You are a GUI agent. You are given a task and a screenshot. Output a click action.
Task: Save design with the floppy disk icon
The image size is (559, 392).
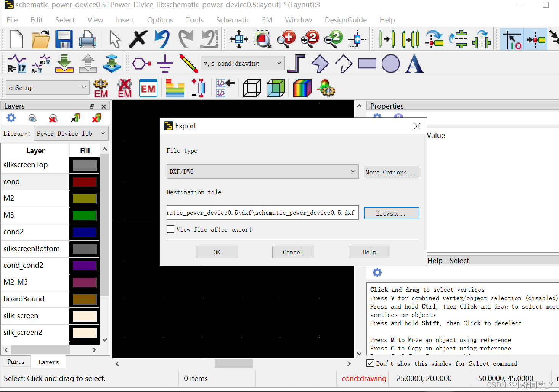[64, 39]
